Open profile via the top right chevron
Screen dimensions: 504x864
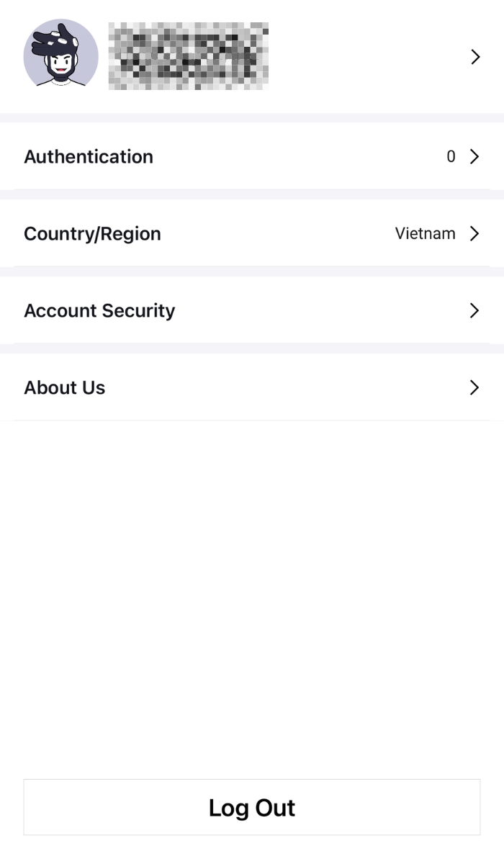point(474,57)
